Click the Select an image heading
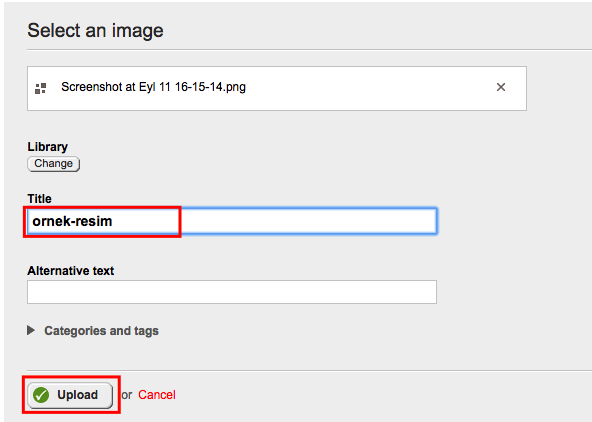592x422 pixels. tap(95, 30)
